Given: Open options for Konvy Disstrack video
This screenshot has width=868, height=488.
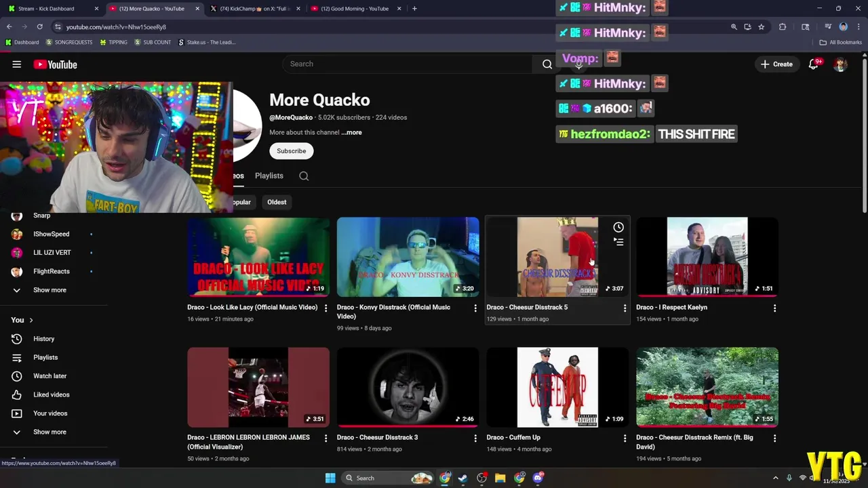Looking at the screenshot, I should (475, 308).
